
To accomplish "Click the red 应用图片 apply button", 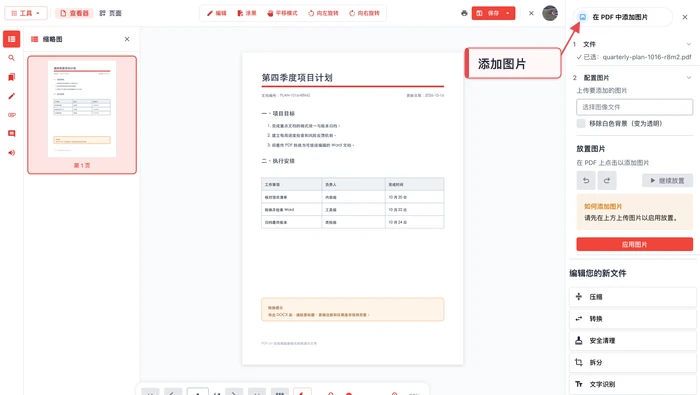I will pos(634,244).
